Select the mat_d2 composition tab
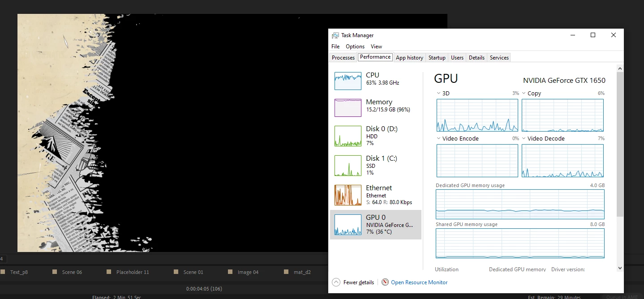The height and width of the screenshot is (299, 644). (x=302, y=272)
